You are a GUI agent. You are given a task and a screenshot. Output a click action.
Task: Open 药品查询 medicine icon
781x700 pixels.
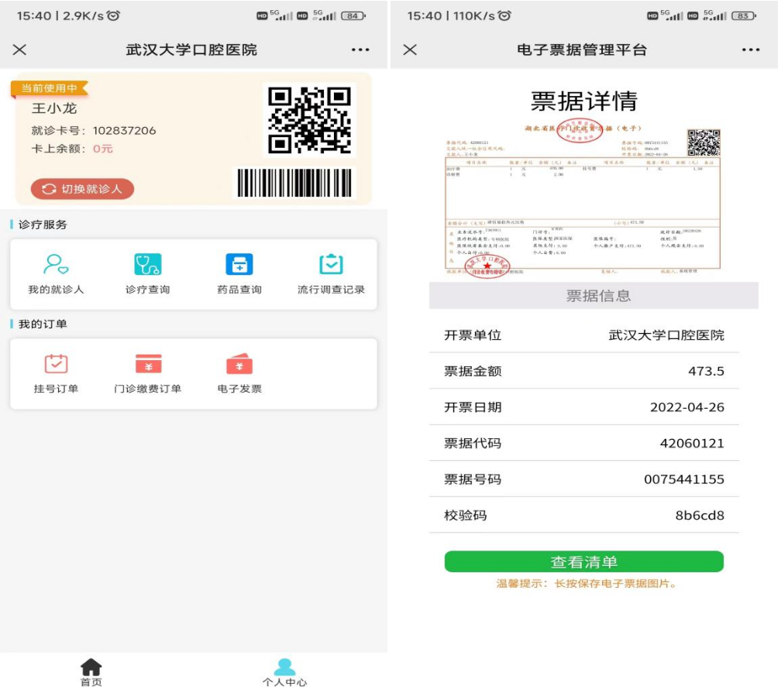(x=239, y=264)
